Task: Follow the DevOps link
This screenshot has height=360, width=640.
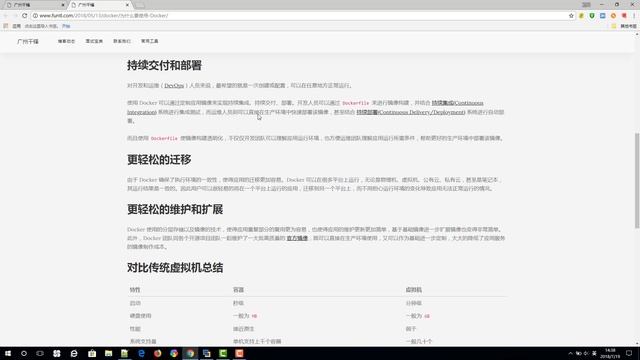Action: [174, 86]
